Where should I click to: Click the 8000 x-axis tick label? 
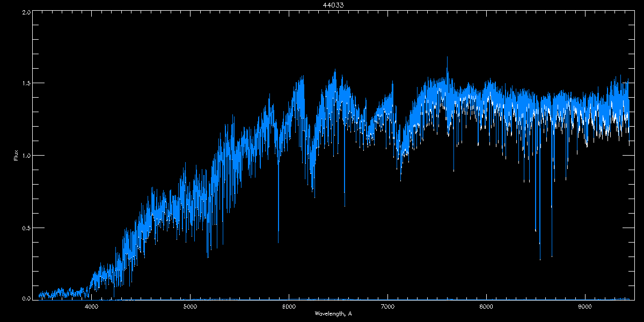coord(486,307)
